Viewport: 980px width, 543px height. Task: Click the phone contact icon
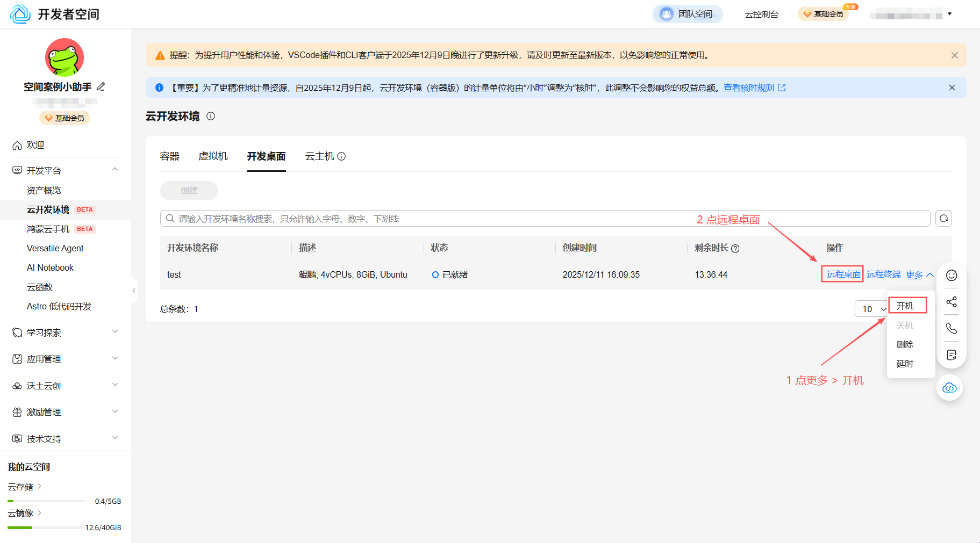(x=951, y=328)
